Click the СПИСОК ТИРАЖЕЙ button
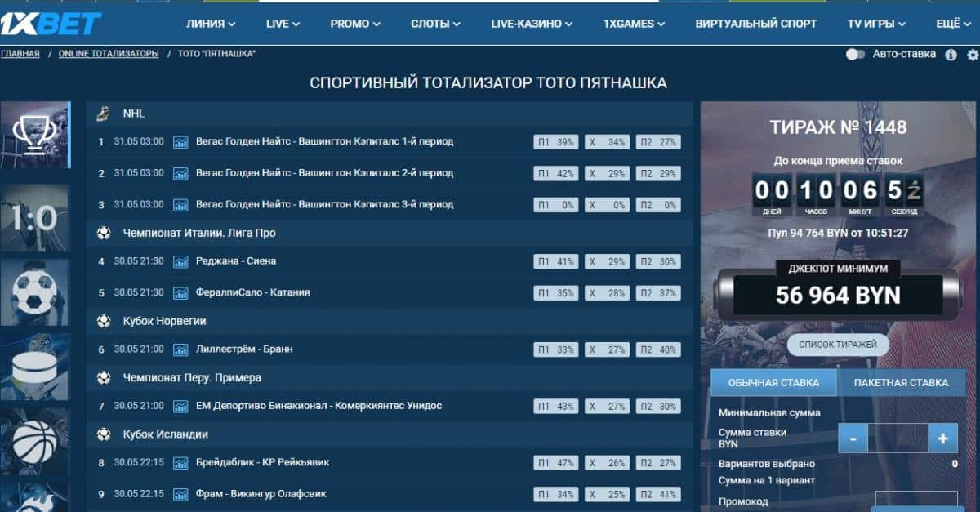Screen dimensions: 980x512 [838, 345]
